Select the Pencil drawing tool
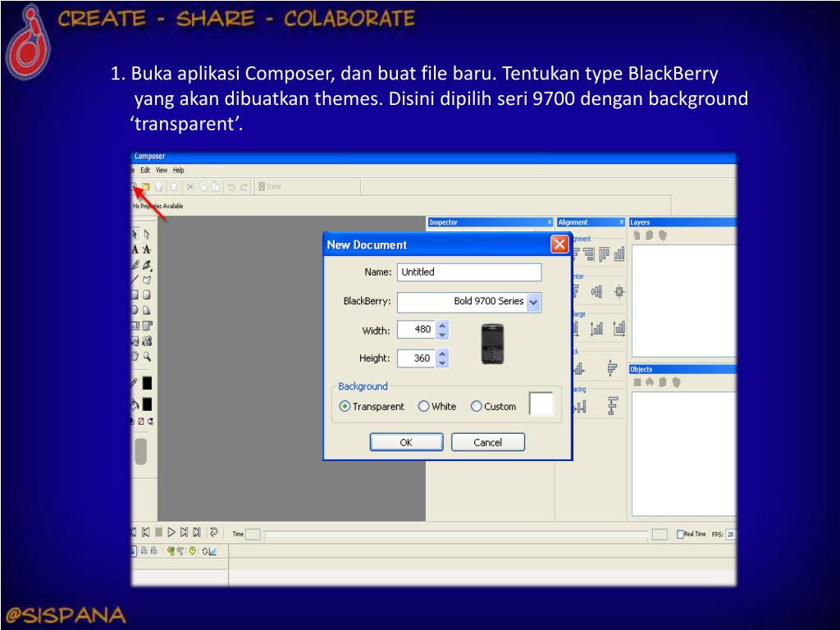The width and height of the screenshot is (840, 630). [135, 265]
